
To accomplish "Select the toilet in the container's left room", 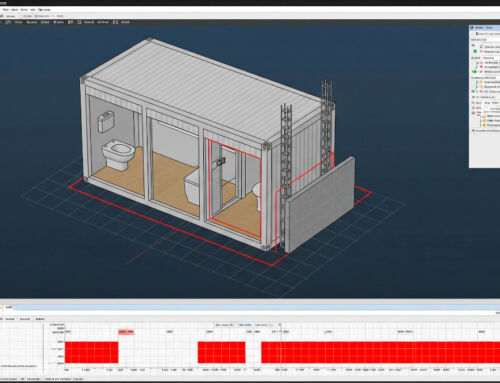I will pyautogui.click(x=118, y=155).
